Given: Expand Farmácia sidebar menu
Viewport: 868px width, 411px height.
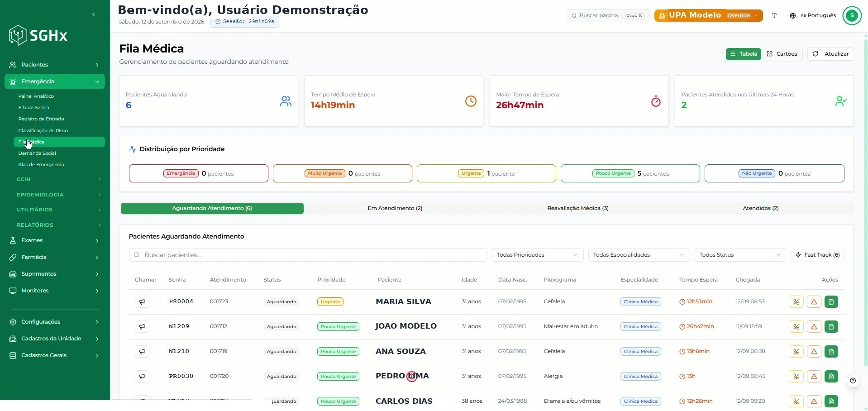Looking at the screenshot, I should click(x=55, y=257).
